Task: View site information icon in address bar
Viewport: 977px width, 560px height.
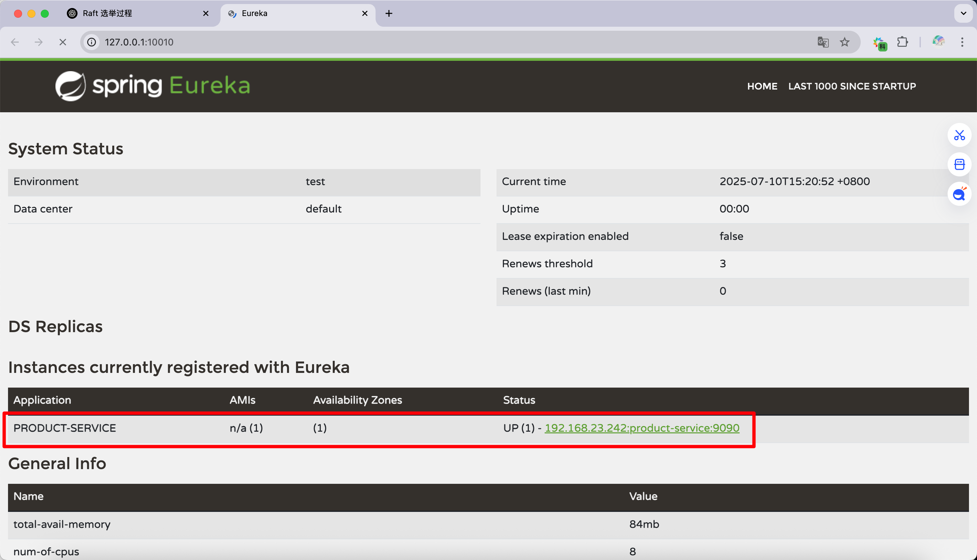Action: [x=92, y=42]
